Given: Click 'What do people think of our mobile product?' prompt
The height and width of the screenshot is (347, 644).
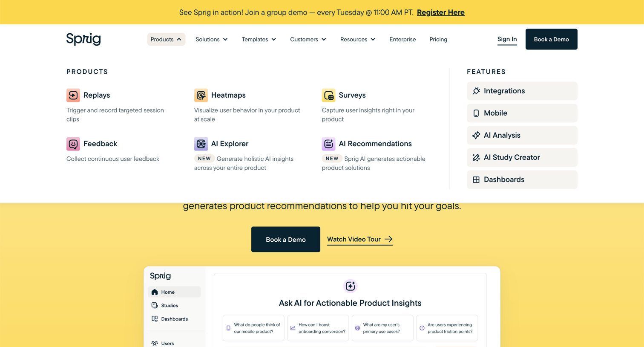Looking at the screenshot, I should pyautogui.click(x=253, y=328).
